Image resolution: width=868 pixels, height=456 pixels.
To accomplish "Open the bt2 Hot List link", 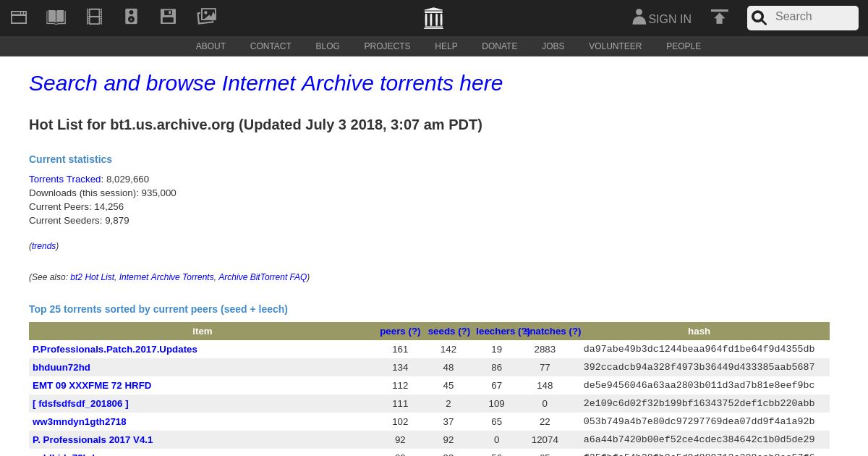I will tap(93, 277).
